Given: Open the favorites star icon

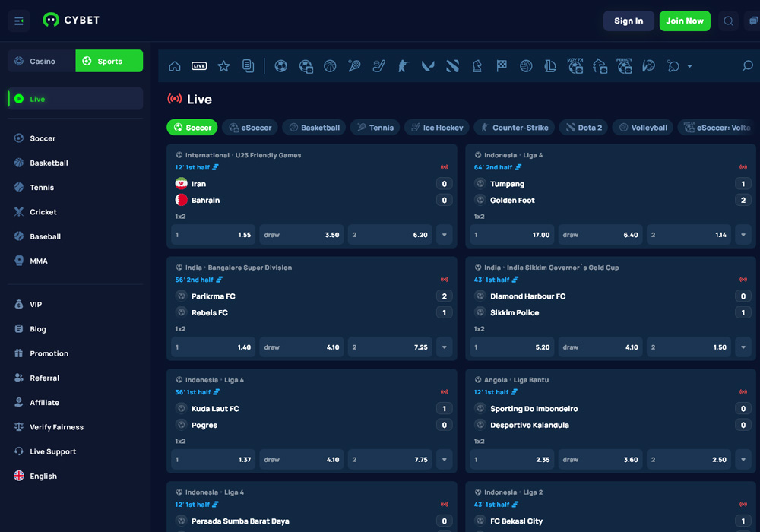Looking at the screenshot, I should (223, 66).
